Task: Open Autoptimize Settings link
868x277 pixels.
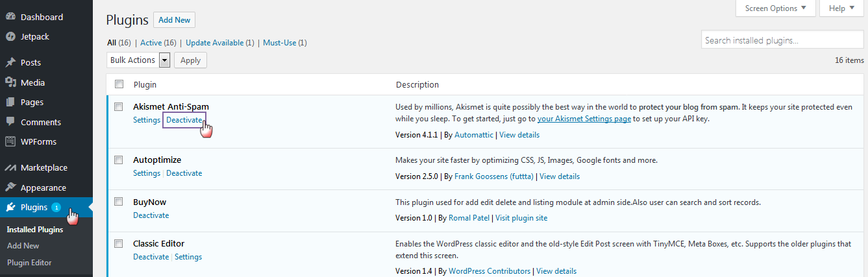Action: [x=147, y=173]
